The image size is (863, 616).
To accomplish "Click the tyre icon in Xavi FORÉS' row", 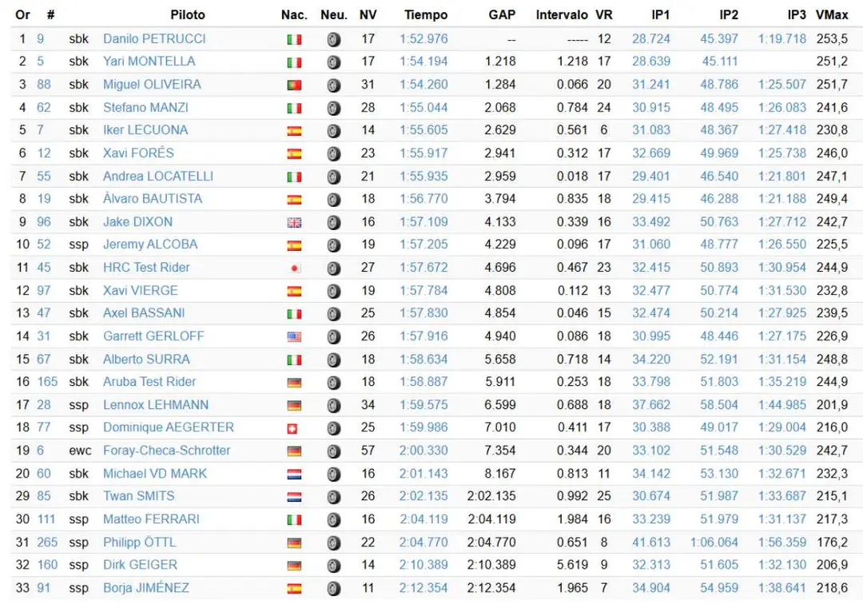I will (x=333, y=153).
